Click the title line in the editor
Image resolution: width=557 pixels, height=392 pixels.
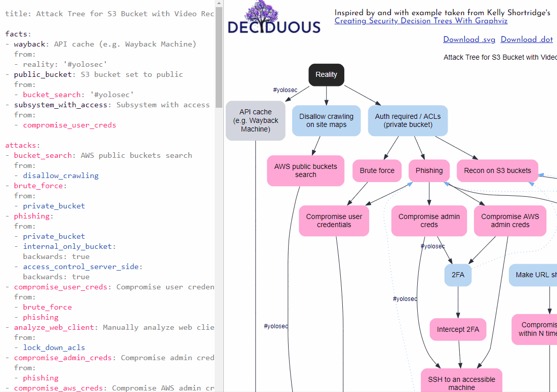tap(109, 14)
